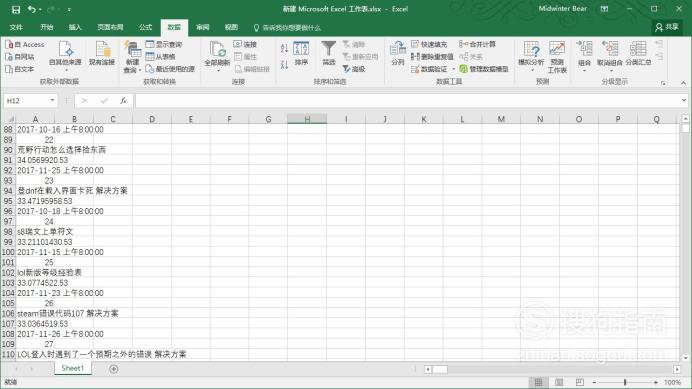
Task: Click the insert function fx icon
Action: coord(124,101)
